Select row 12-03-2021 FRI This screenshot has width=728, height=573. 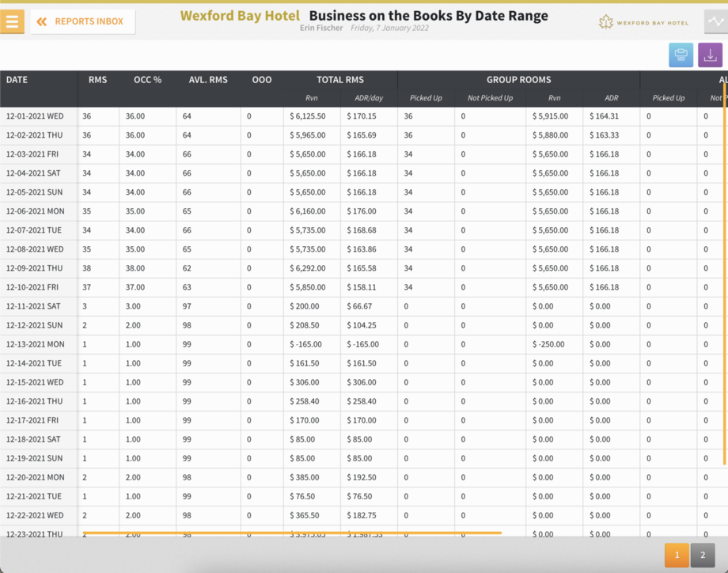[364, 154]
